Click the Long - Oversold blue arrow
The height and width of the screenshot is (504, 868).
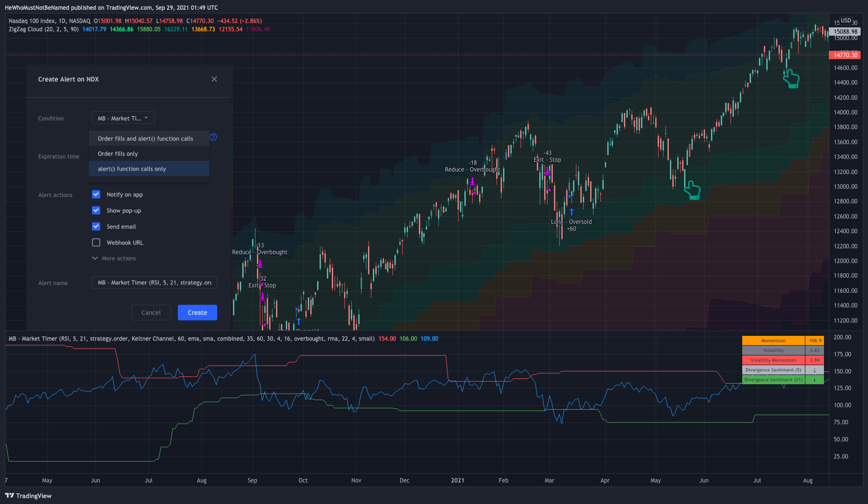coord(571,212)
